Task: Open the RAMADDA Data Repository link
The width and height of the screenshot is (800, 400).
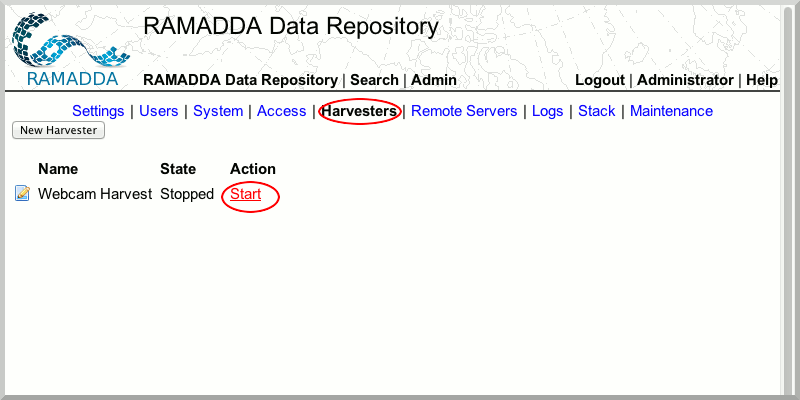Action: point(240,80)
